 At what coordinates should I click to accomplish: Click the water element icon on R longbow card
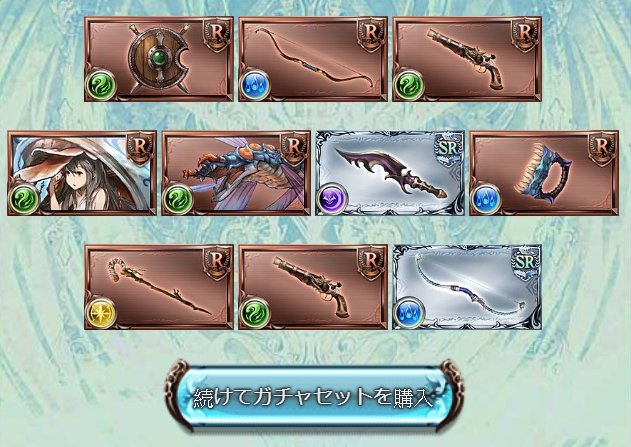click(x=255, y=85)
